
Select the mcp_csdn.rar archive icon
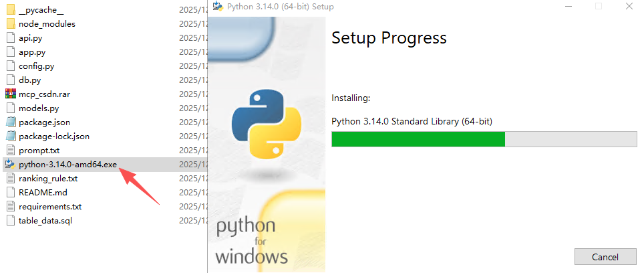(x=10, y=94)
